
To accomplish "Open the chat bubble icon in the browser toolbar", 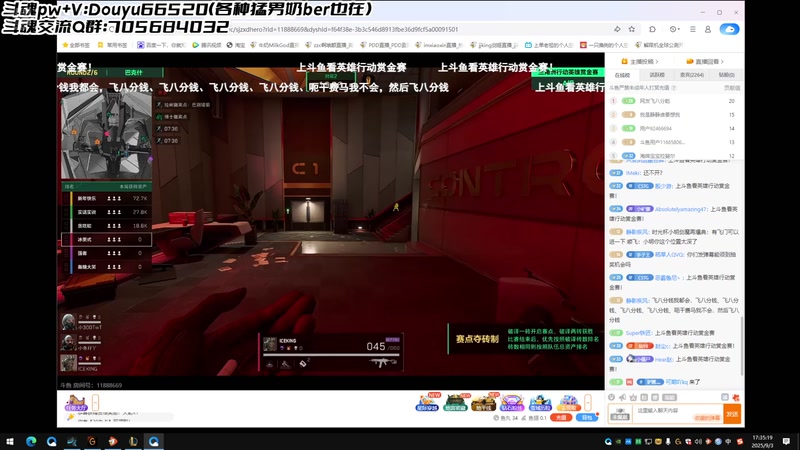I will (653, 29).
